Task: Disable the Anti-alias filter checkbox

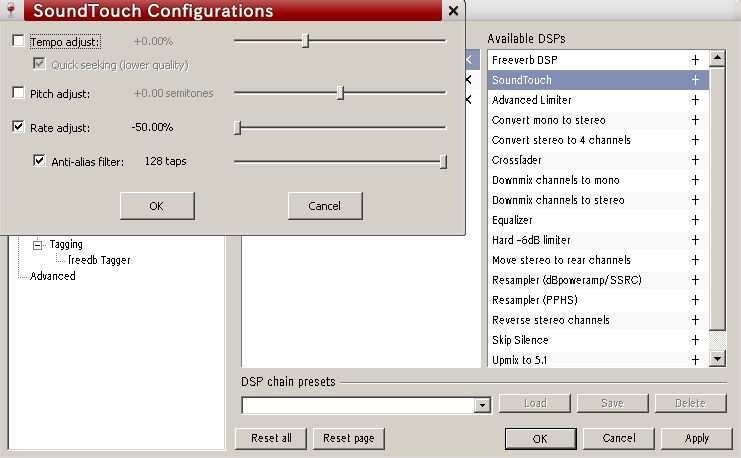Action: (x=39, y=161)
